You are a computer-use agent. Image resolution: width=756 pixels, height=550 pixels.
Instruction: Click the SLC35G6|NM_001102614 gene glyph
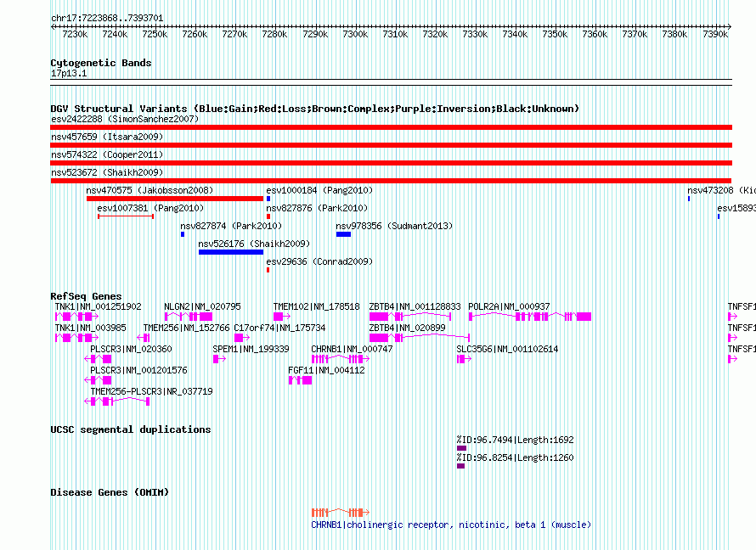pos(465,359)
